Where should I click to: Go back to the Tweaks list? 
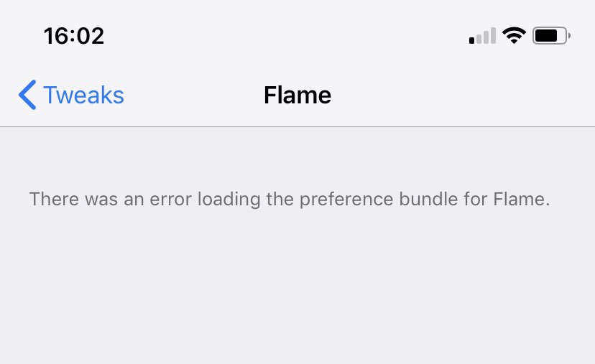click(x=71, y=95)
